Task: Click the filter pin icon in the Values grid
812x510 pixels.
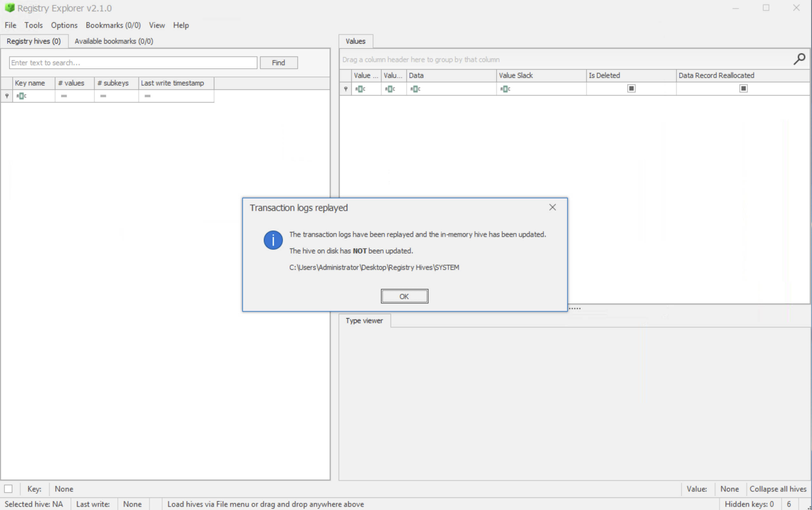Action: pyautogui.click(x=345, y=89)
